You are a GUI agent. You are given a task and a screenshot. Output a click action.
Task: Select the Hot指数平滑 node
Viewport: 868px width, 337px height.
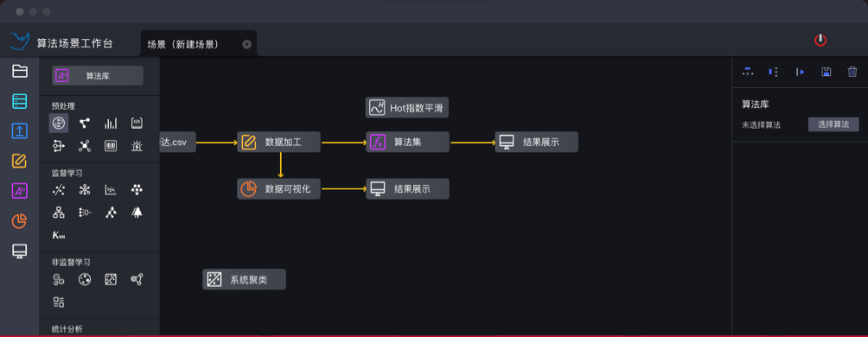tap(407, 107)
